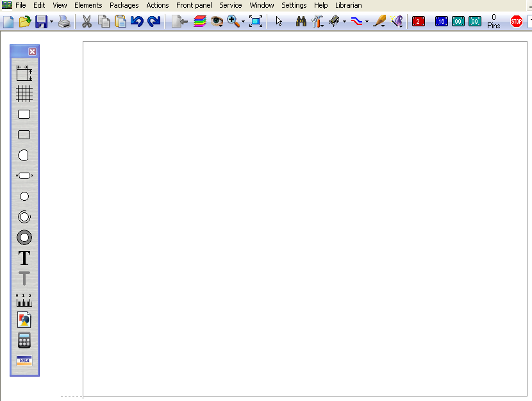
Task: Close the floating tool palette
Action: click(32, 51)
